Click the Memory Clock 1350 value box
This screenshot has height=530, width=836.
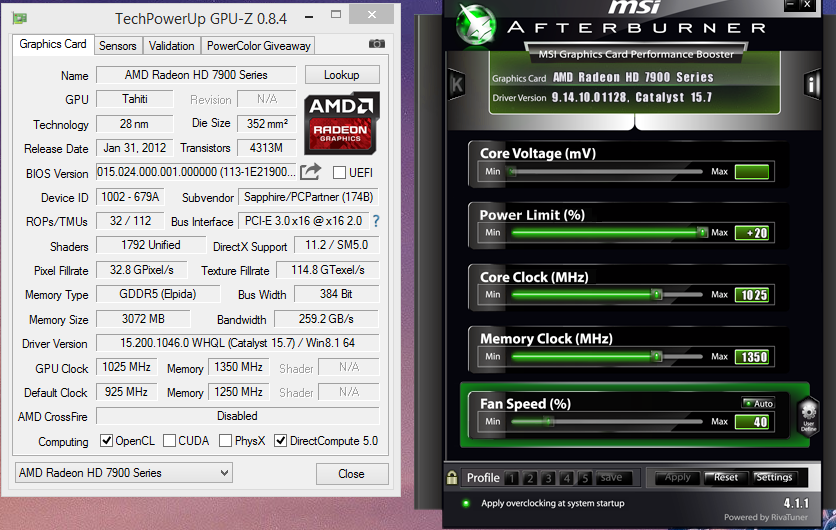tap(751, 357)
